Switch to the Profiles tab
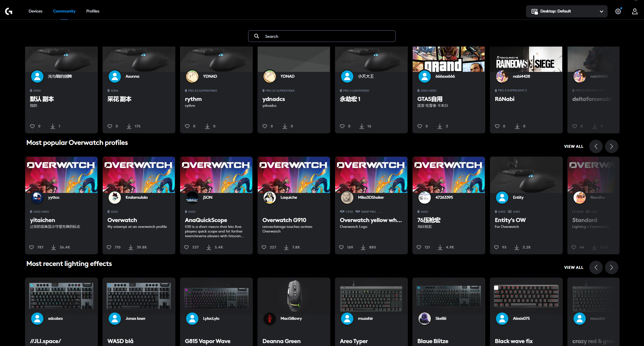This screenshot has width=644, height=346. pyautogui.click(x=93, y=11)
